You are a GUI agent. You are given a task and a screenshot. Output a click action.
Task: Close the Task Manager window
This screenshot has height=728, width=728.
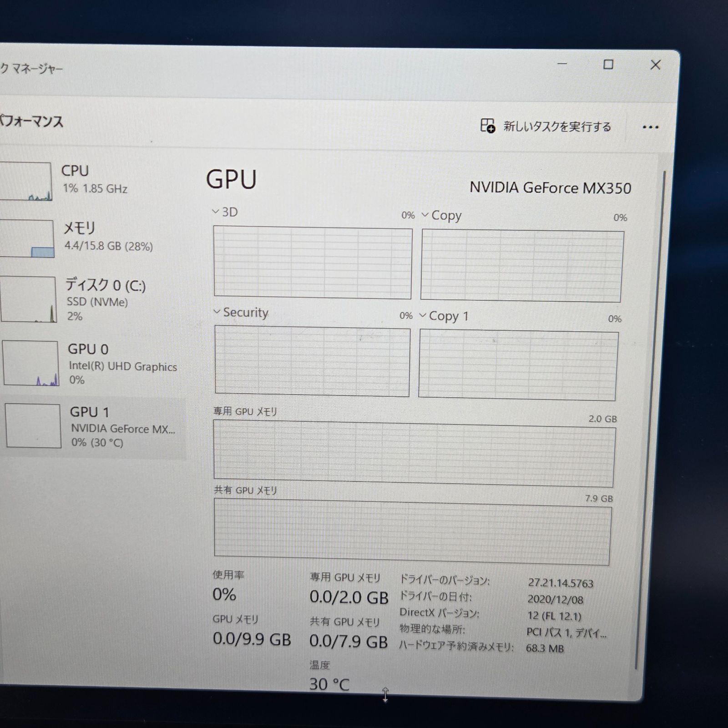point(656,65)
